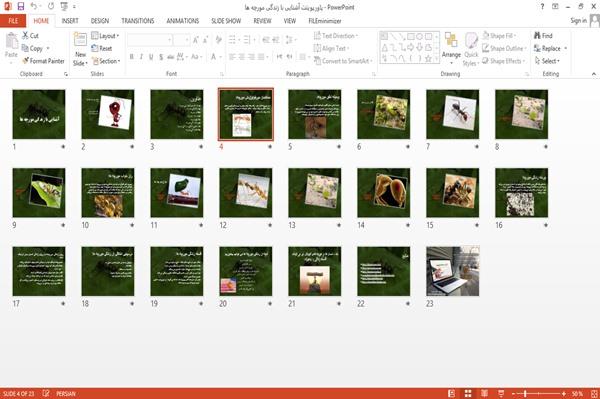Click the Help question mark icon
600x399 pixels.
click(x=542, y=7)
